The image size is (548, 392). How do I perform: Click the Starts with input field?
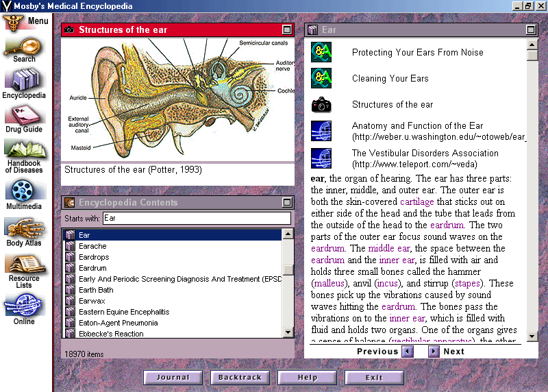pos(197,218)
